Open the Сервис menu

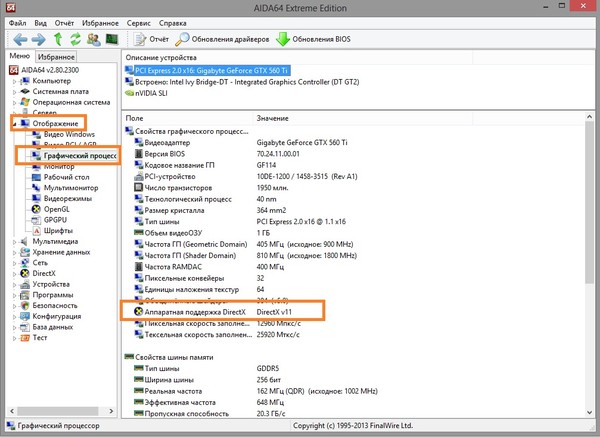tap(139, 23)
